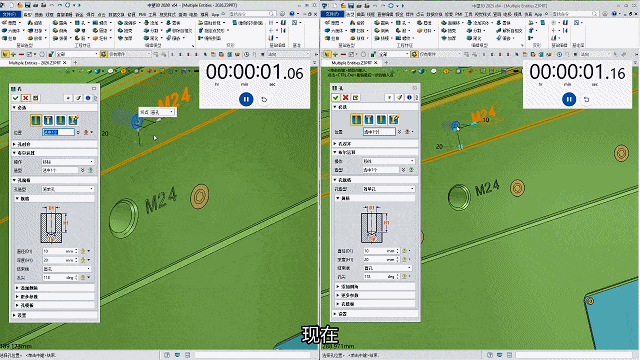Click depth H1 field in left dialog

(60, 260)
